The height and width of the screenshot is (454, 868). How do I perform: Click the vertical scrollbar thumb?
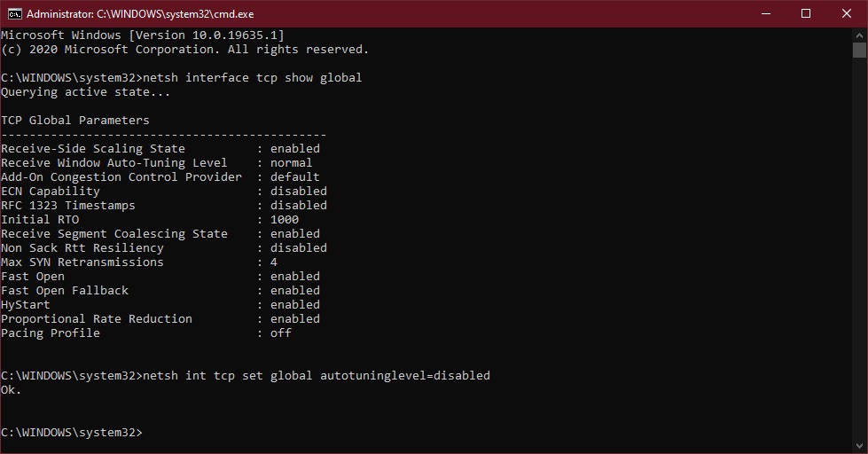tap(859, 50)
